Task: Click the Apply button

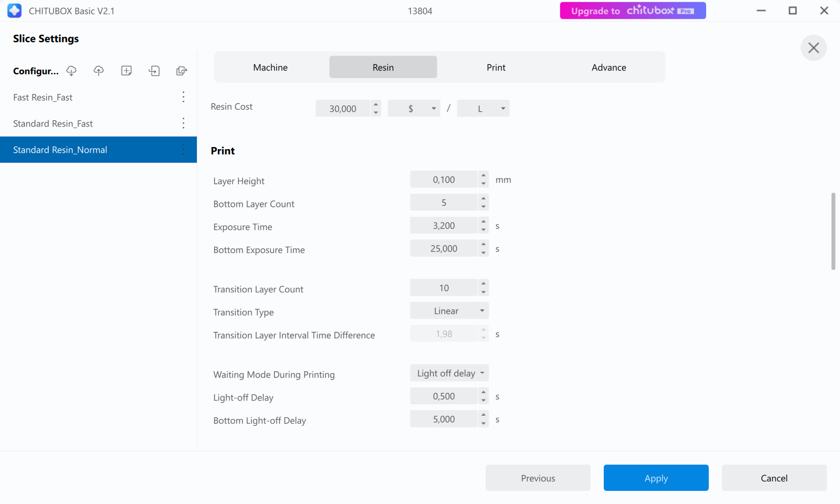Action: [656, 478]
